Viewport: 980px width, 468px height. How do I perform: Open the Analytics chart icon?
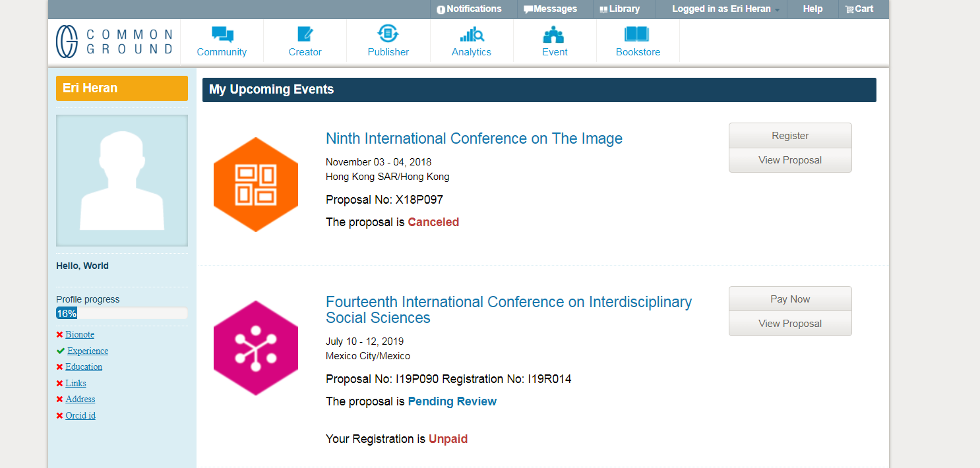[x=472, y=34]
